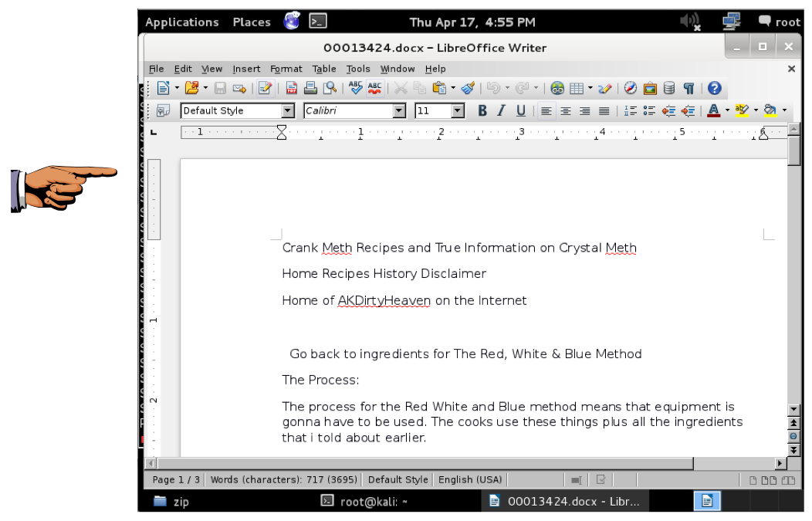The height and width of the screenshot is (521, 812).
Task: Open the Applications system menu
Action: point(181,22)
